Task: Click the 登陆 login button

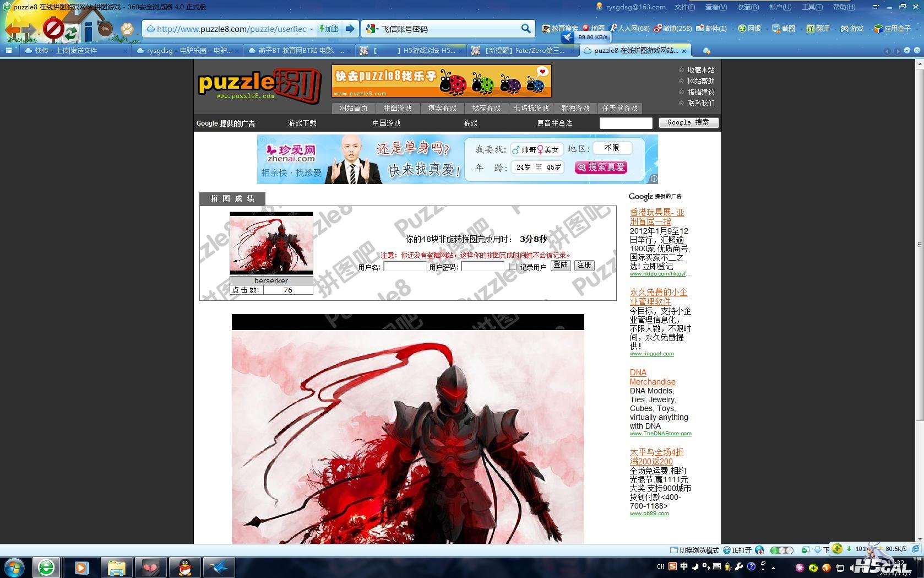Action: pyautogui.click(x=561, y=265)
